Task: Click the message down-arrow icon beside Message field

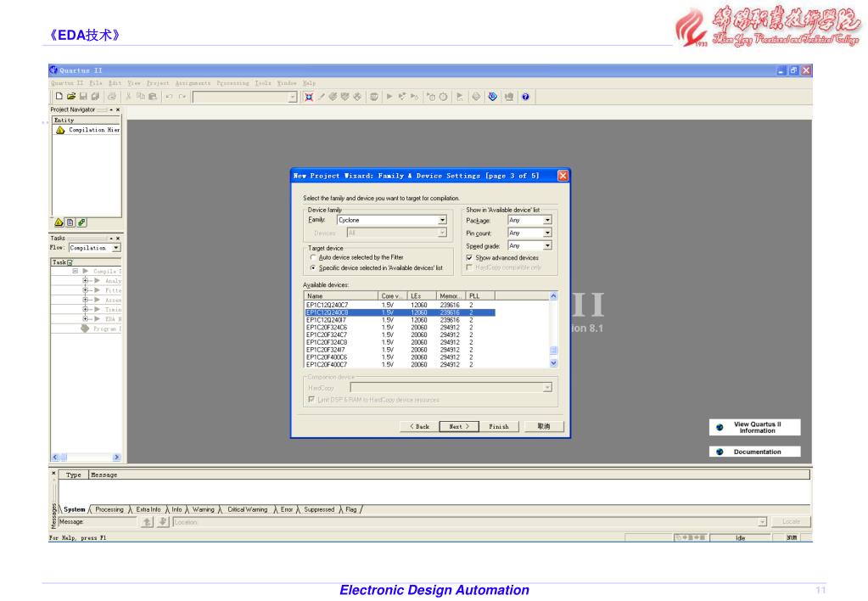Action: coord(163,522)
